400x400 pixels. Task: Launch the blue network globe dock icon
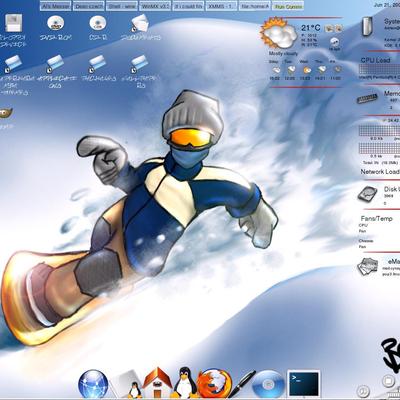(x=93, y=384)
